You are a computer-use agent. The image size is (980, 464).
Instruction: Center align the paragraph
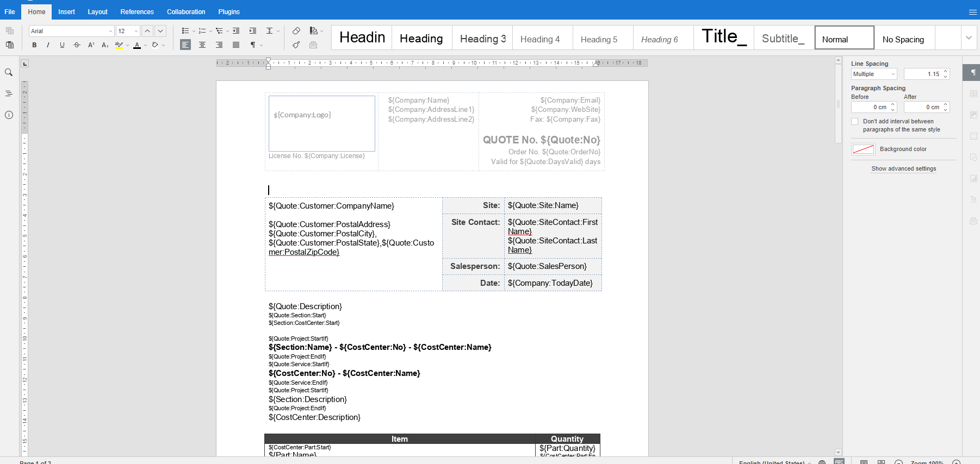click(202, 45)
